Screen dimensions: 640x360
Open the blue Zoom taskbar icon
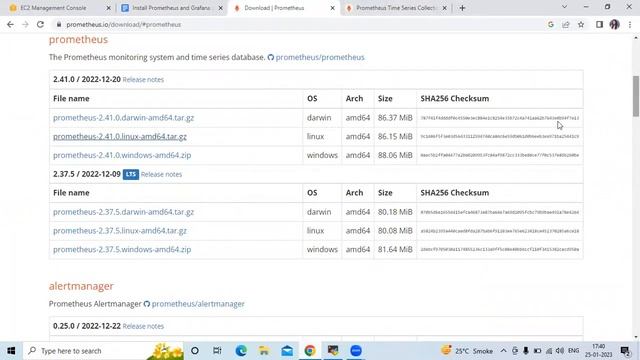(x=356, y=351)
